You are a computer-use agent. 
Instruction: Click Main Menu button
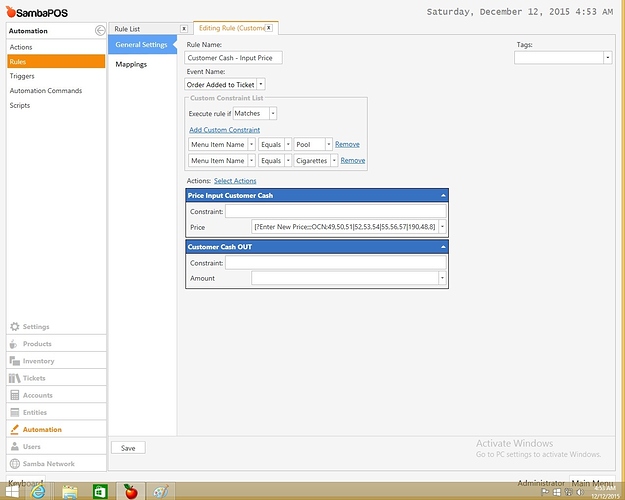[x=592, y=482]
